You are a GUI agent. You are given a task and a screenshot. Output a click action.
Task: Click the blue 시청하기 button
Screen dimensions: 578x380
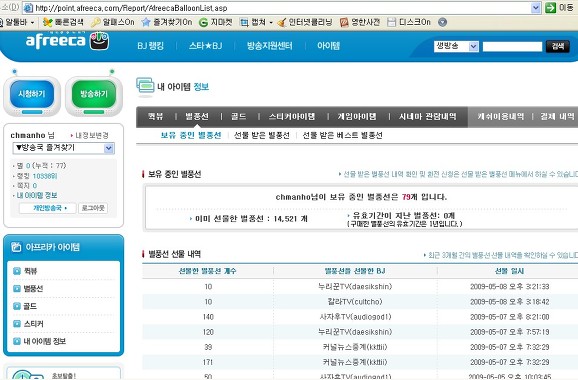pos(32,94)
